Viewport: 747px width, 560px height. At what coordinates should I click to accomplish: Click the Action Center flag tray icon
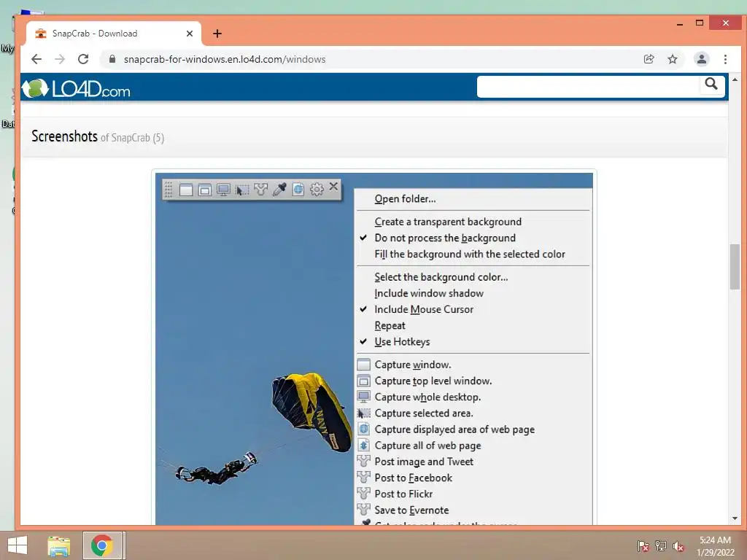[x=643, y=546]
